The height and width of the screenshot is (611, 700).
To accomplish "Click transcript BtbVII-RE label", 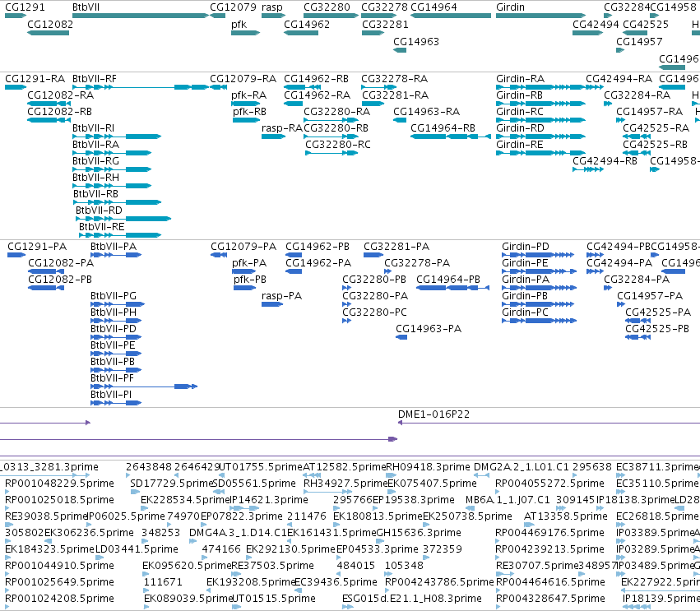I will click(x=102, y=226).
